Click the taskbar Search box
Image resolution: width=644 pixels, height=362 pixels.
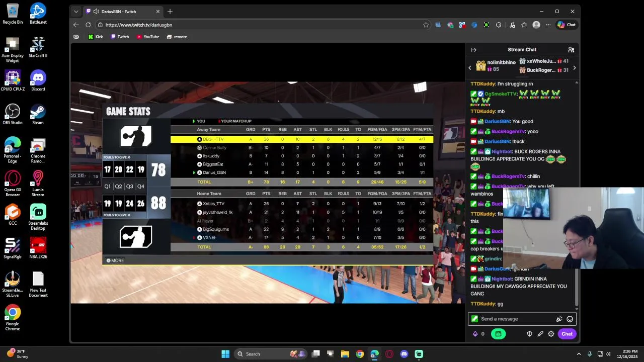pyautogui.click(x=270, y=354)
